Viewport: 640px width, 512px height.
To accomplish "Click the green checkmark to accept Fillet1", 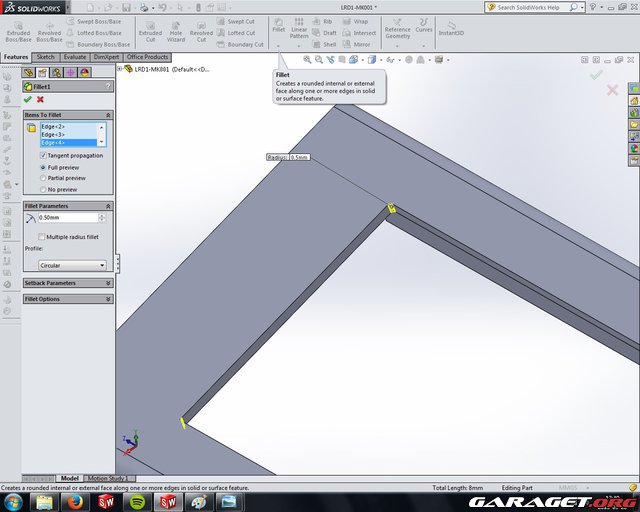I will [27, 99].
